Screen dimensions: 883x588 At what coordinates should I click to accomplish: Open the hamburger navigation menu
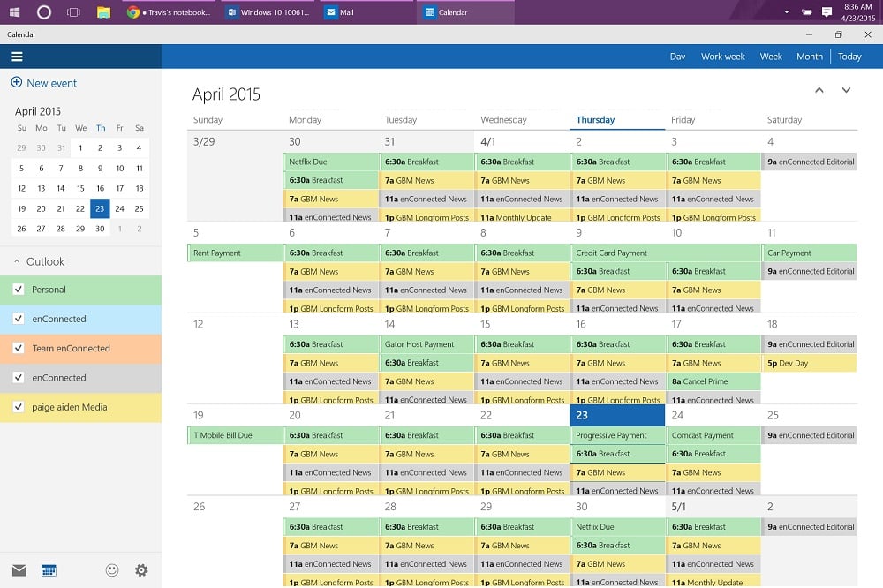(17, 57)
